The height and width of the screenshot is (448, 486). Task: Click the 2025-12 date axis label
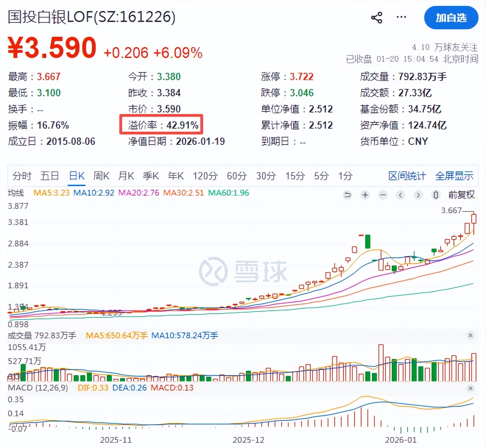point(249,440)
